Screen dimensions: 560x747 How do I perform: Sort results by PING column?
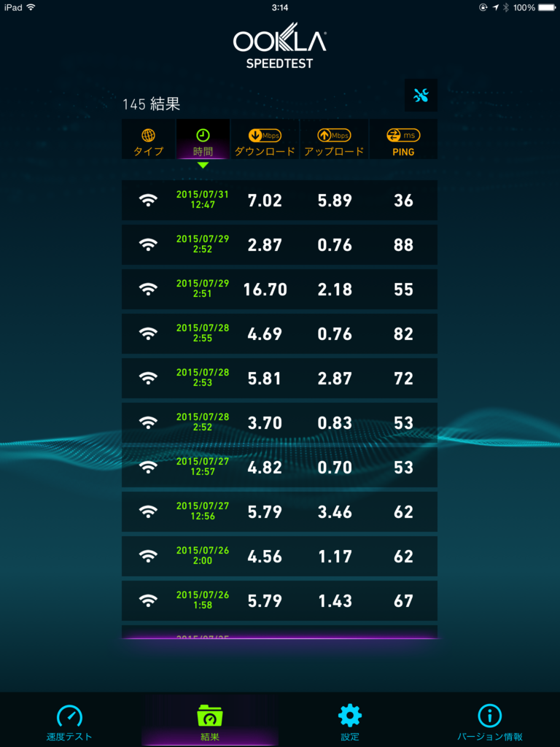pyautogui.click(x=403, y=139)
